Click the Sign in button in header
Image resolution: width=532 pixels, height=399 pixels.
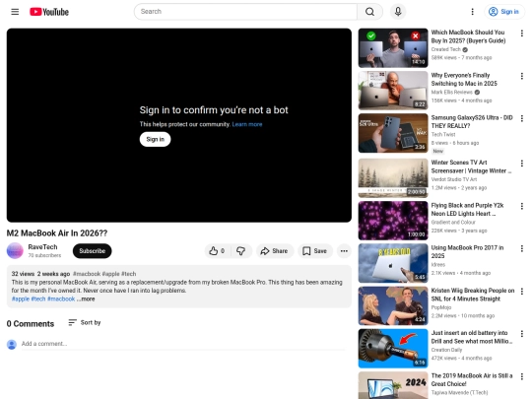tap(503, 12)
